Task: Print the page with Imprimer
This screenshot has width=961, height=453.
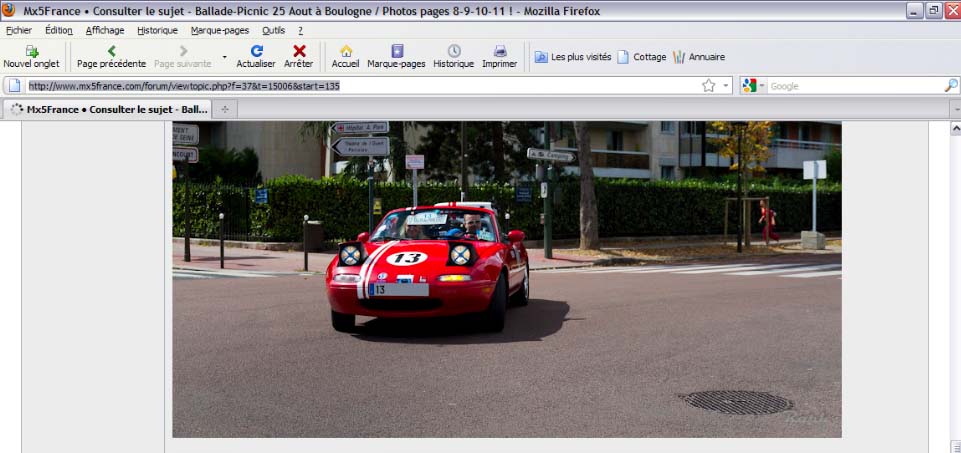Action: point(499,56)
